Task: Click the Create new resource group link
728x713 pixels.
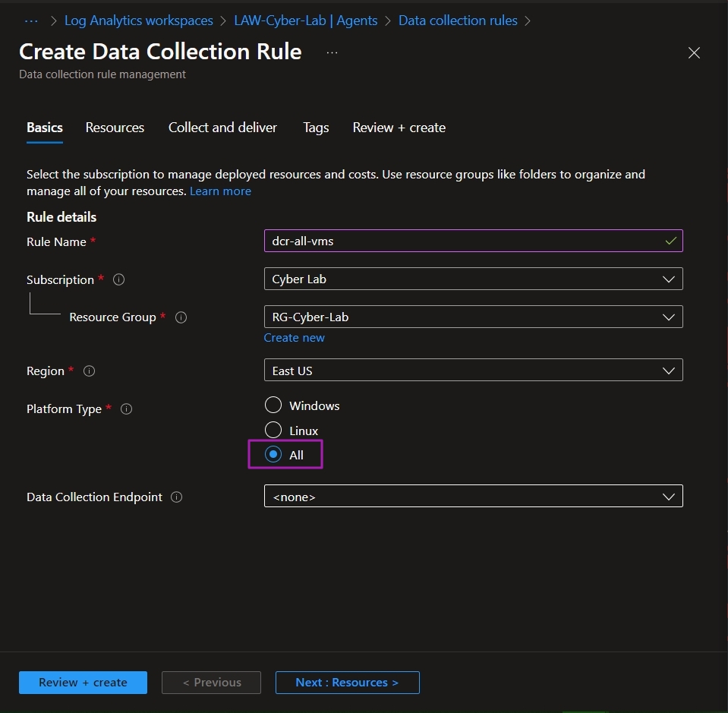Action: point(294,338)
